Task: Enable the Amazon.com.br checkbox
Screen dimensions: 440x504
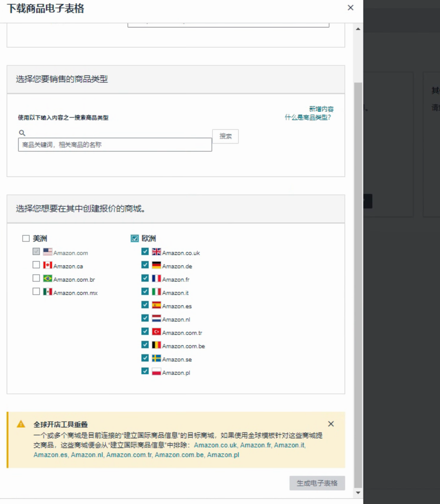Action: coord(36,278)
